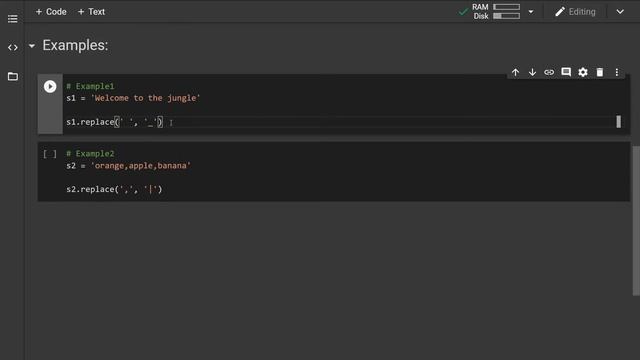Click the Example1 cell minimap marker
Viewport: 640px width, 360px height.
click(x=618, y=122)
